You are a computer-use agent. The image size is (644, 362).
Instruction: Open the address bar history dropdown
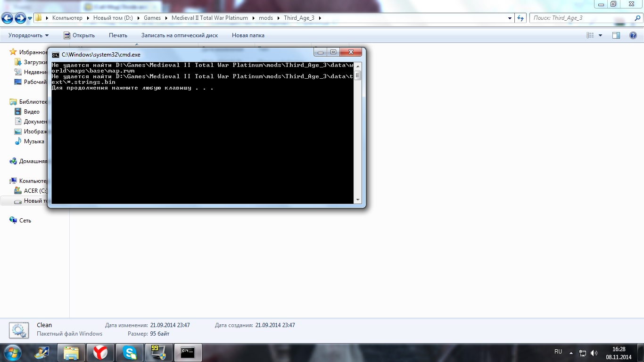(x=510, y=18)
